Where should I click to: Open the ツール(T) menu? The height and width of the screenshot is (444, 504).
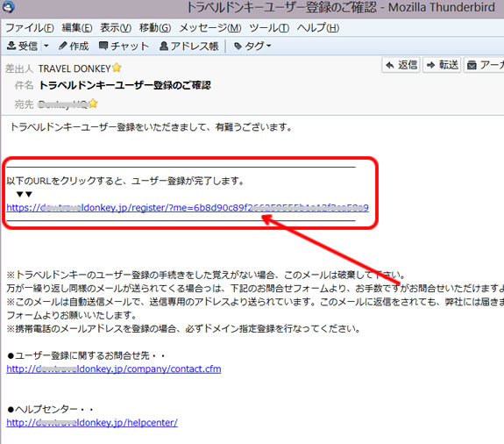(269, 28)
